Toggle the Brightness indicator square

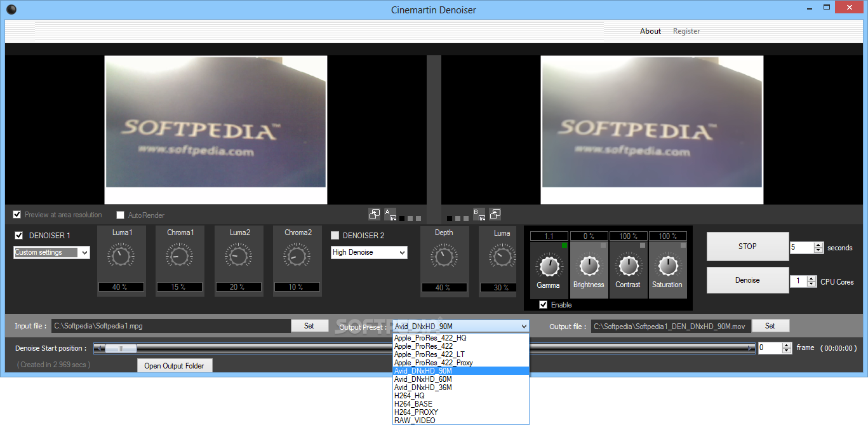pos(604,245)
